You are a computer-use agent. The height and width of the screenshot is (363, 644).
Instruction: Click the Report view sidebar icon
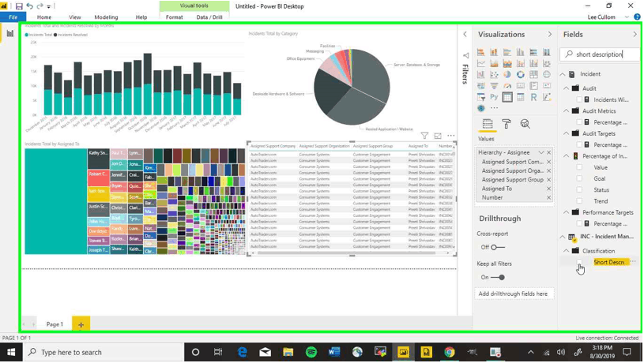point(9,34)
